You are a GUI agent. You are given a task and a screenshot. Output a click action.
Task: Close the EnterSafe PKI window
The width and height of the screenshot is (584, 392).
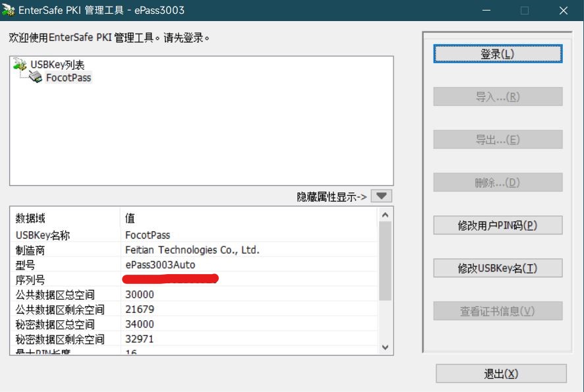point(564,11)
